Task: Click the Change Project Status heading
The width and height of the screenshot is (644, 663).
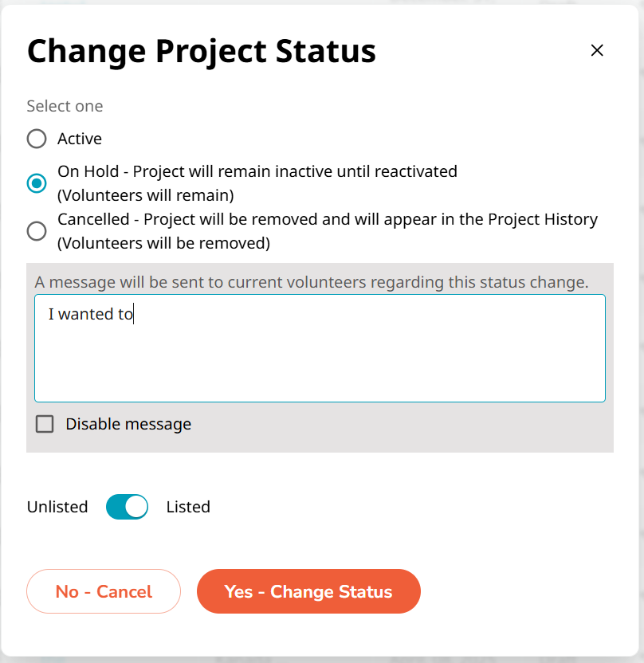Action: 202,51
